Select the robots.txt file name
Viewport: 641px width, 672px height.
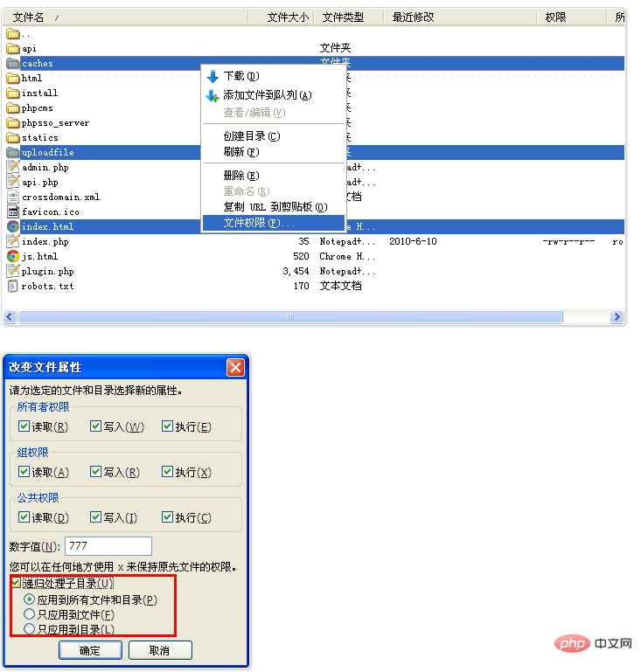point(47,287)
